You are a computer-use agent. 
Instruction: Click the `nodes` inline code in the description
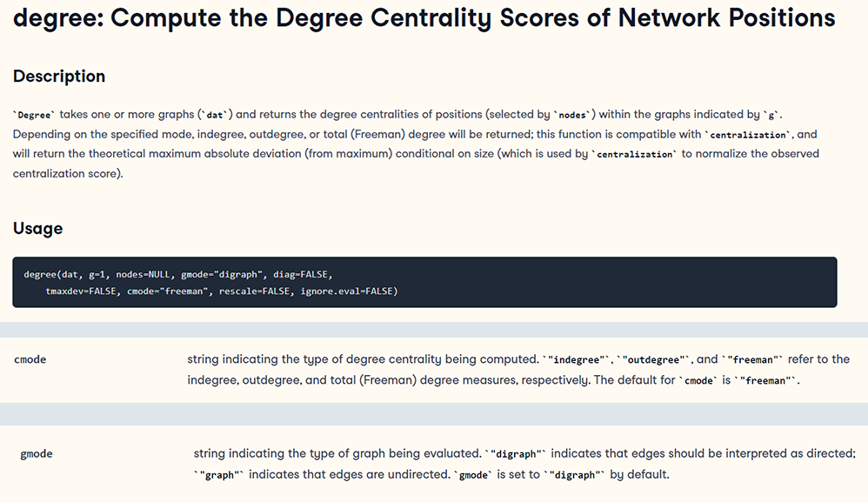[571, 115]
